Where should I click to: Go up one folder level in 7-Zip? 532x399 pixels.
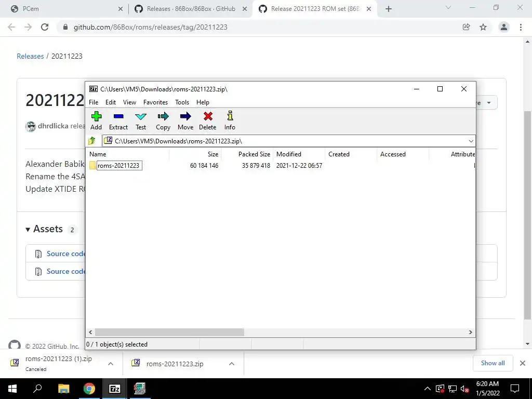(92, 141)
